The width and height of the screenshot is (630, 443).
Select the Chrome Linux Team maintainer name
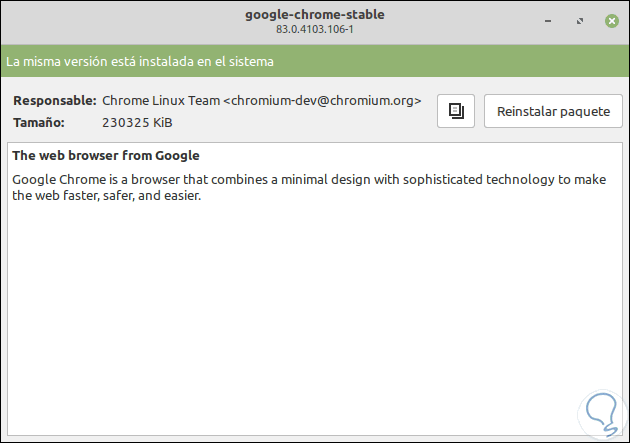tap(161, 101)
